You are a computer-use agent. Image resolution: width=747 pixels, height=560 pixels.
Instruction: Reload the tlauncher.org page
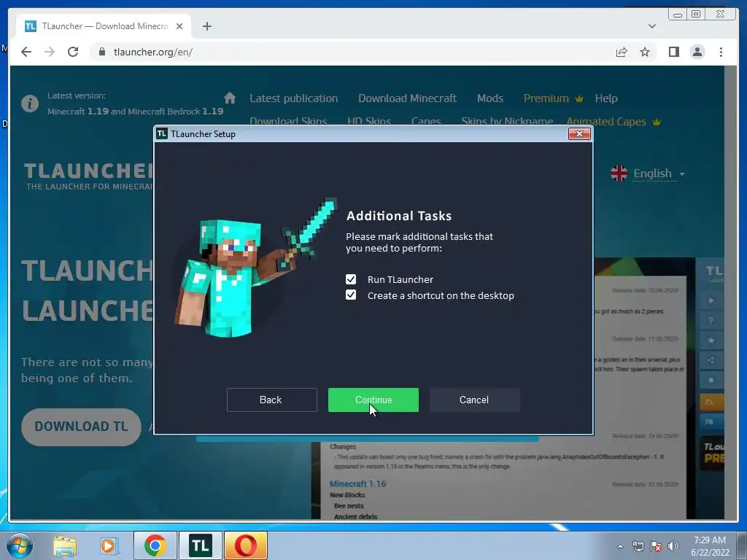(x=73, y=52)
